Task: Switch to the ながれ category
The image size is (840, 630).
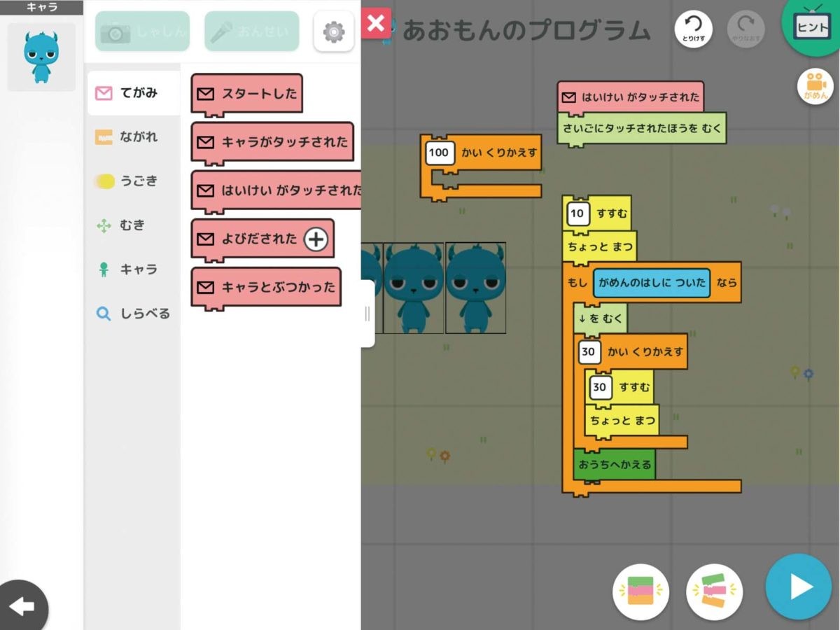Action: pos(133,137)
